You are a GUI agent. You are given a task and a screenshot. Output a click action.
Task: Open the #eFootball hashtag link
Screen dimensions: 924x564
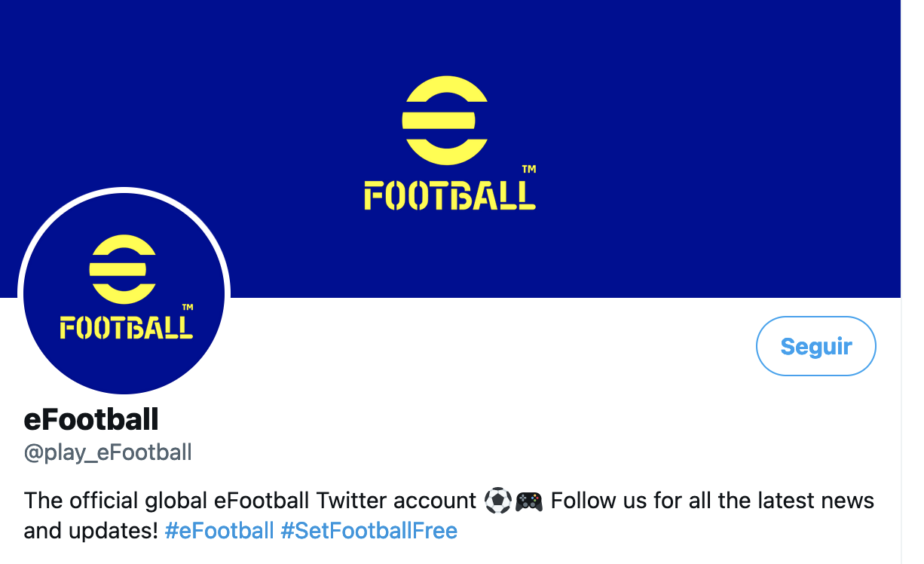[219, 531]
